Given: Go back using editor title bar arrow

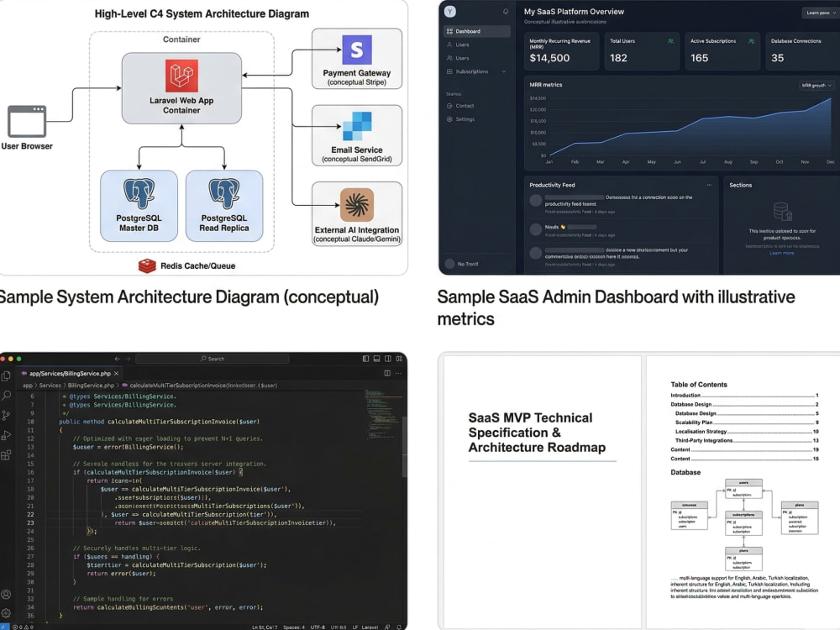Looking at the screenshot, I should (x=117, y=359).
